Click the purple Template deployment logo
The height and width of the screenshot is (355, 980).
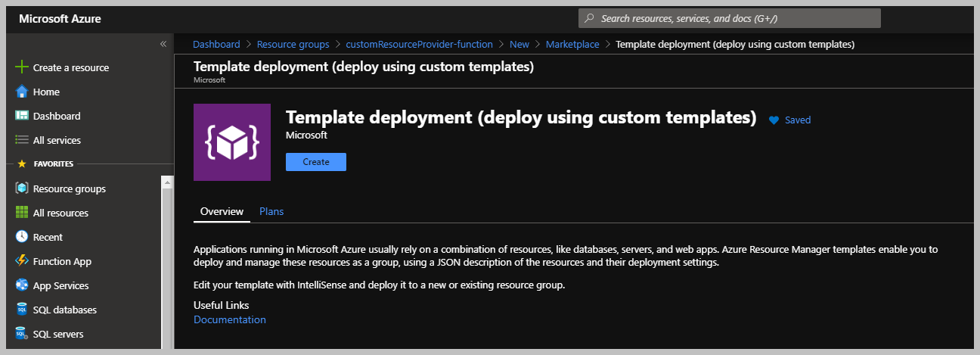(x=232, y=142)
